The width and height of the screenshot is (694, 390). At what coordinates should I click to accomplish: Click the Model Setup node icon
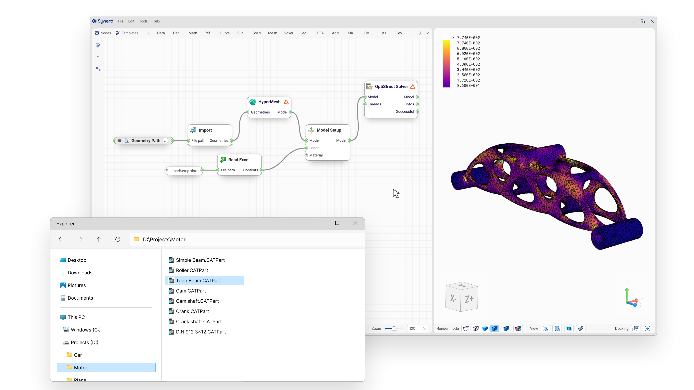(311, 130)
